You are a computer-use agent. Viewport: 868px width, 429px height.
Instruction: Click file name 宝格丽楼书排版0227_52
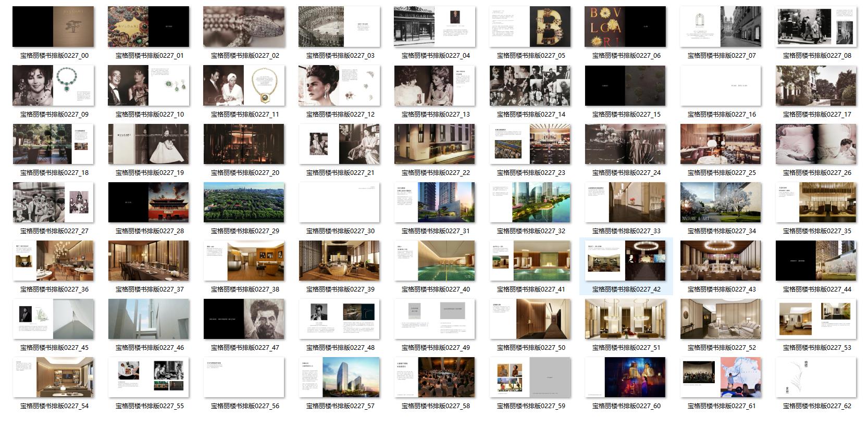(x=722, y=348)
